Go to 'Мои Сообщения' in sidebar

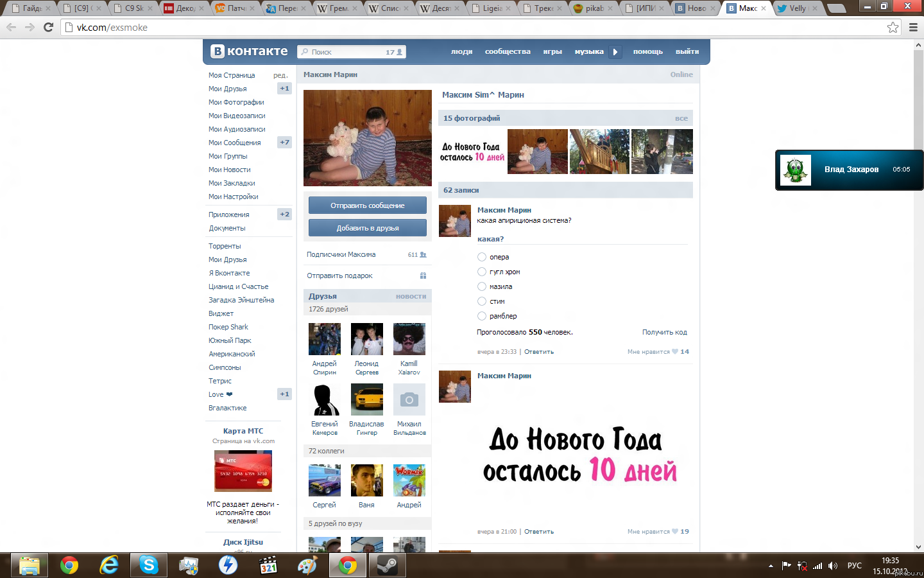pyautogui.click(x=234, y=143)
